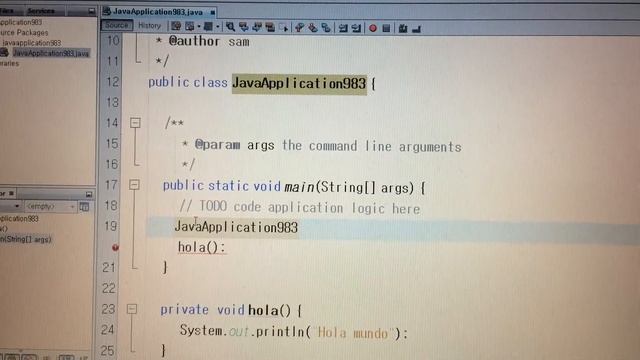Screen dimensions: 640x360
Task: Open the <empty> filter combo box
Action: click(x=51, y=207)
